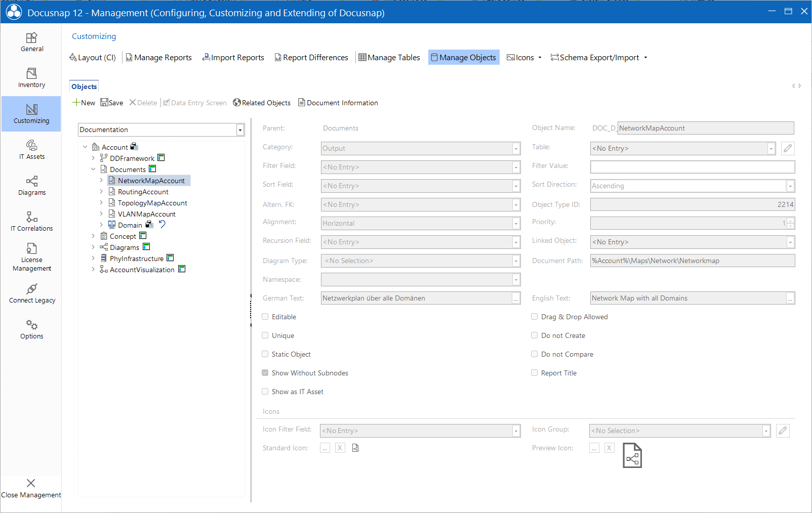
Task: Open Manage Tables
Action: [389, 58]
